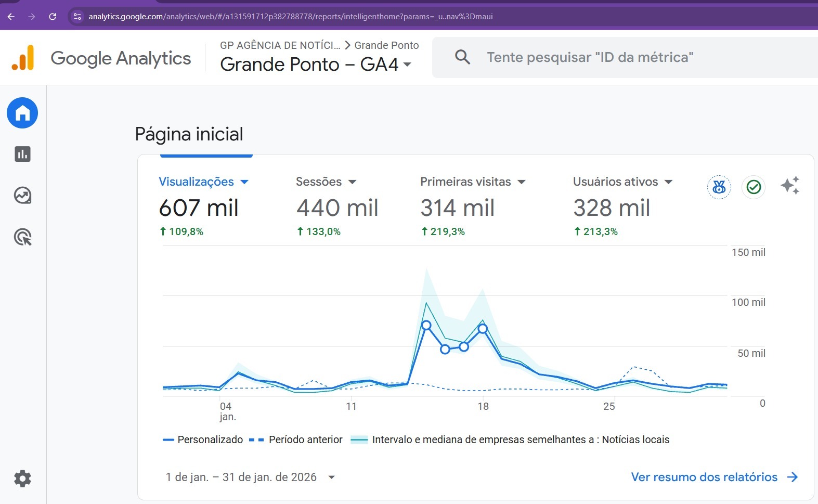
Task: Open the Primeiras visitas metric dropdown
Action: 473,182
